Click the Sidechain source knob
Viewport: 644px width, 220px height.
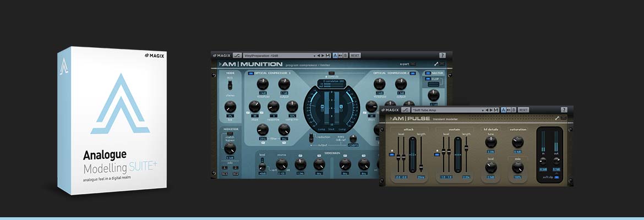tap(282, 164)
